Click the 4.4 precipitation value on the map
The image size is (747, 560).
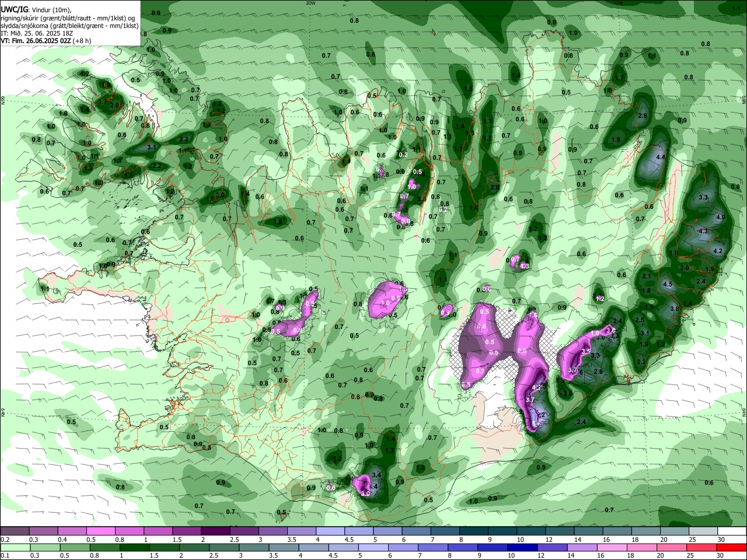pos(661,157)
